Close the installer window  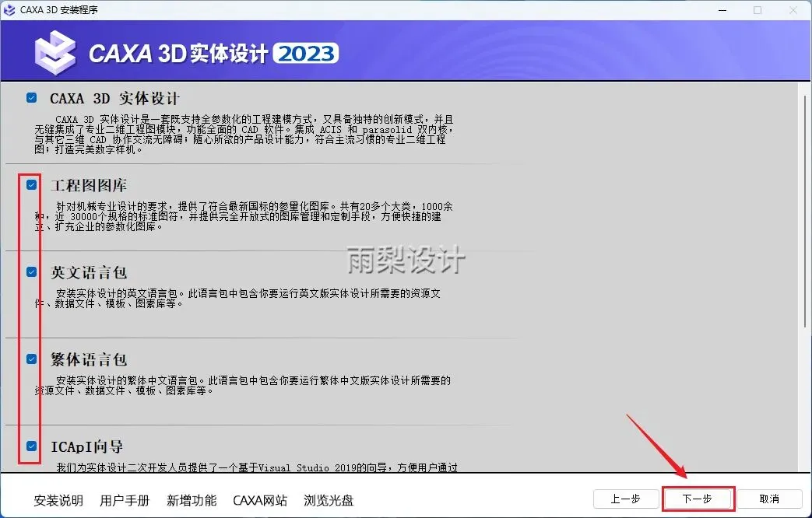point(793,10)
